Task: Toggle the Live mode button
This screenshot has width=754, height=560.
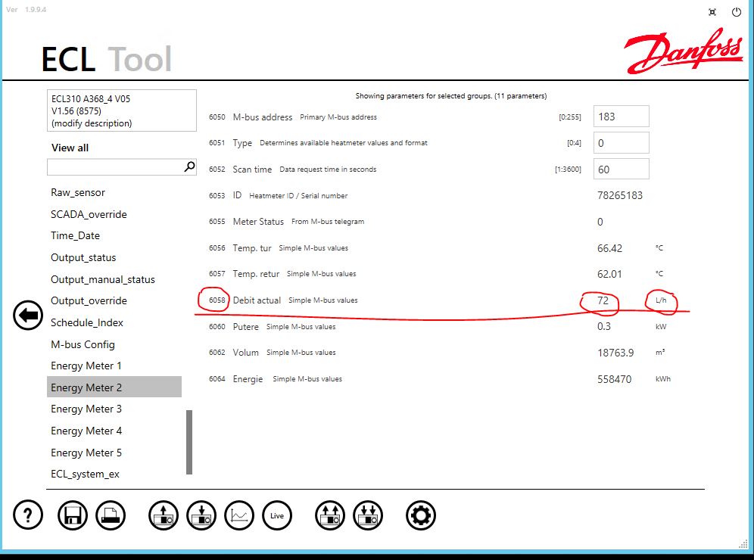Action: (277, 515)
